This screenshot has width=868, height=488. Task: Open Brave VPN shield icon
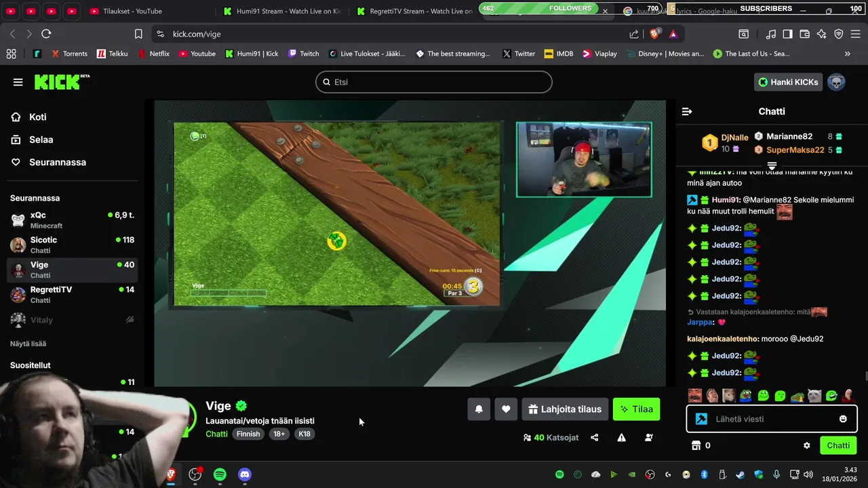838,34
